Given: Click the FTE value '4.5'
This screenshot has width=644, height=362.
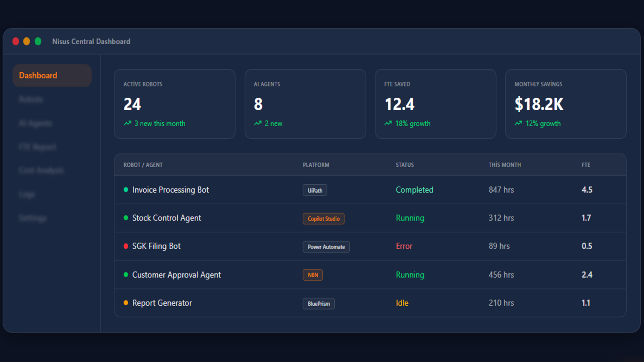Looking at the screenshot, I should point(587,190).
